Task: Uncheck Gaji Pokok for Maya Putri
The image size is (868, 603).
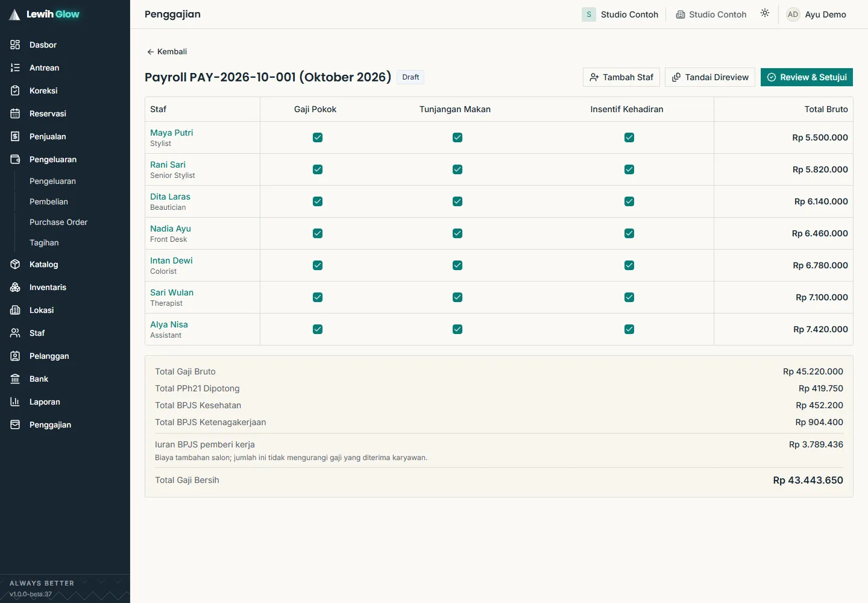Action: point(318,137)
